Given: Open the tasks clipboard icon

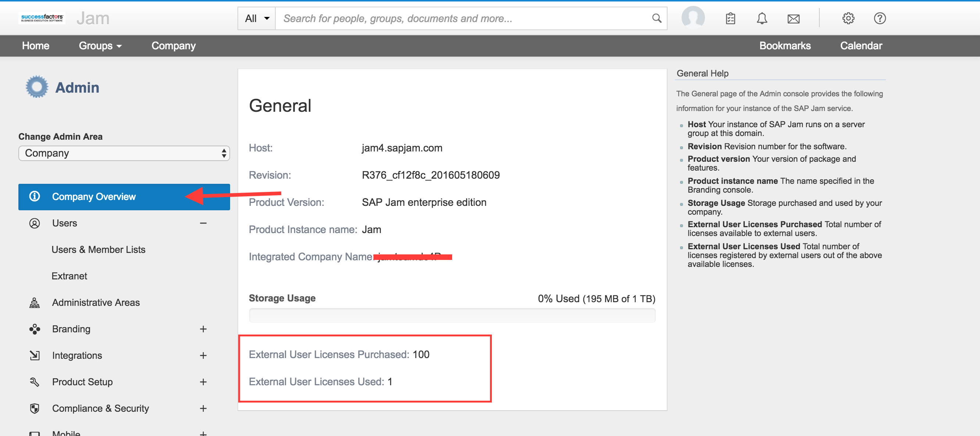Looking at the screenshot, I should pos(730,18).
